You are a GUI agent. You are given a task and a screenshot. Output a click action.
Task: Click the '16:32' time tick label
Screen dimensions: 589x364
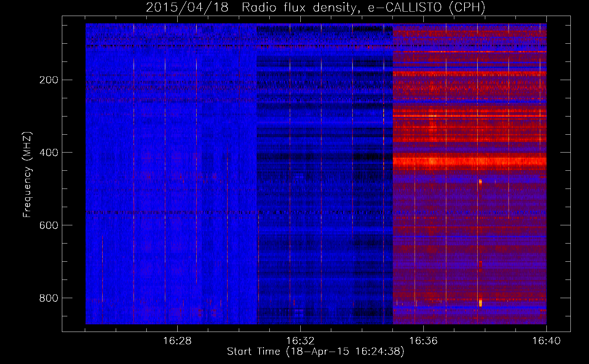point(300,341)
